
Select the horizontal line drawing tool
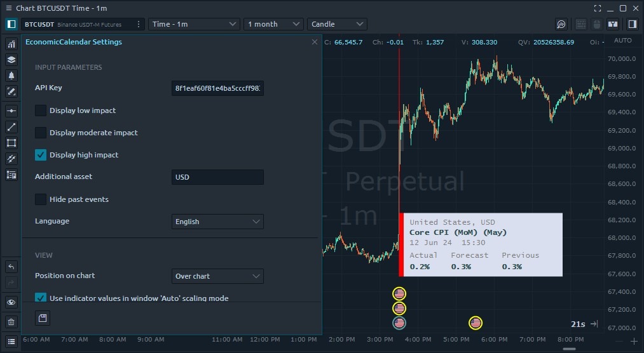coord(11,110)
